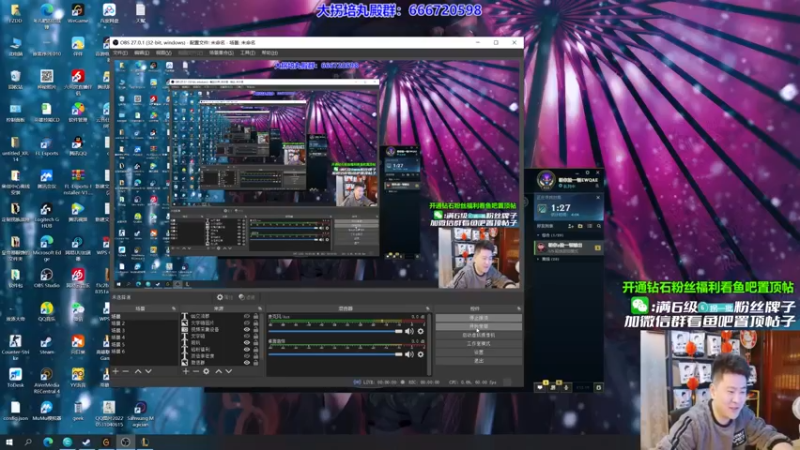The height and width of the screenshot is (450, 800).
Task: Pop out the Audio Mixer dock panel
Action: [x=428, y=309]
